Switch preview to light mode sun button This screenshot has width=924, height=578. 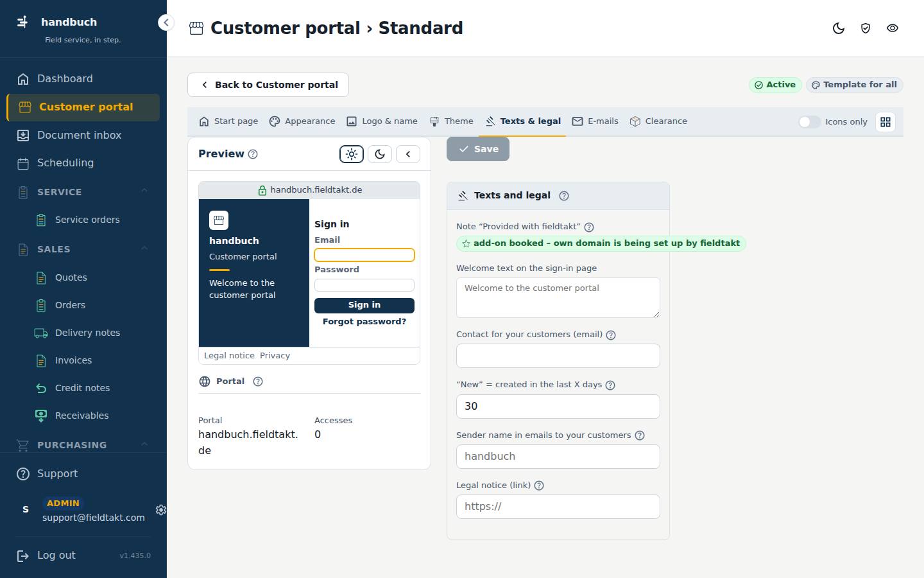[x=352, y=154]
